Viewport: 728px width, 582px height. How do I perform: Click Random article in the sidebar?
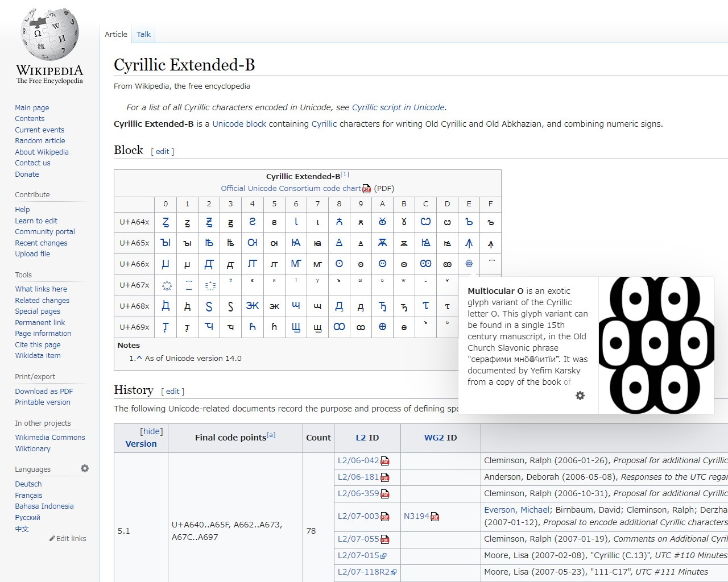pos(40,140)
